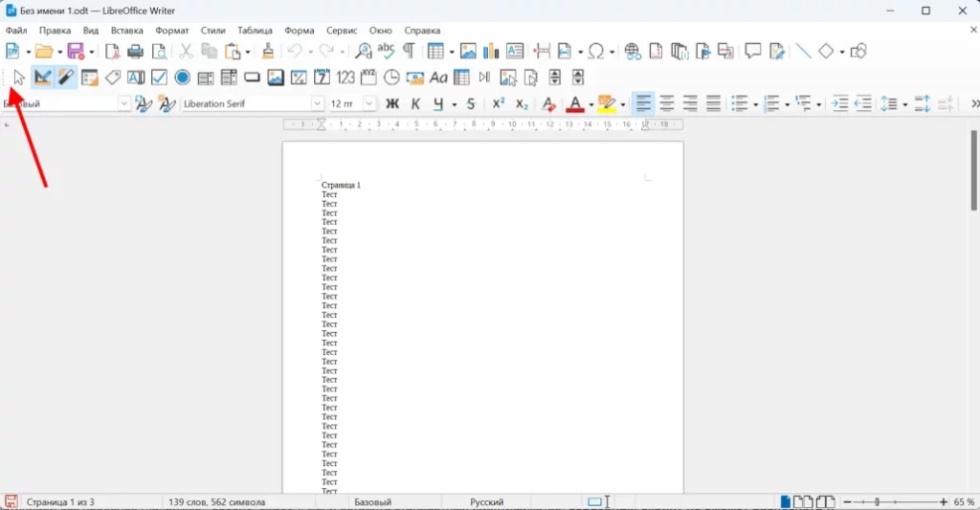Open the Файл menu
Screen dimensions: 980x510
pos(16,30)
